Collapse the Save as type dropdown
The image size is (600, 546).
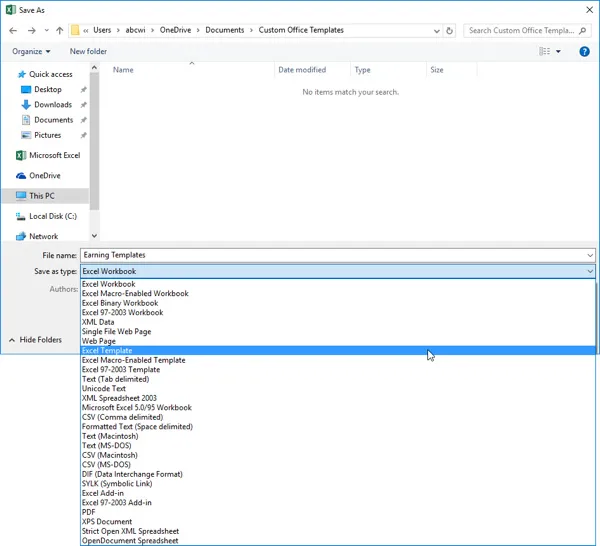[589, 271]
